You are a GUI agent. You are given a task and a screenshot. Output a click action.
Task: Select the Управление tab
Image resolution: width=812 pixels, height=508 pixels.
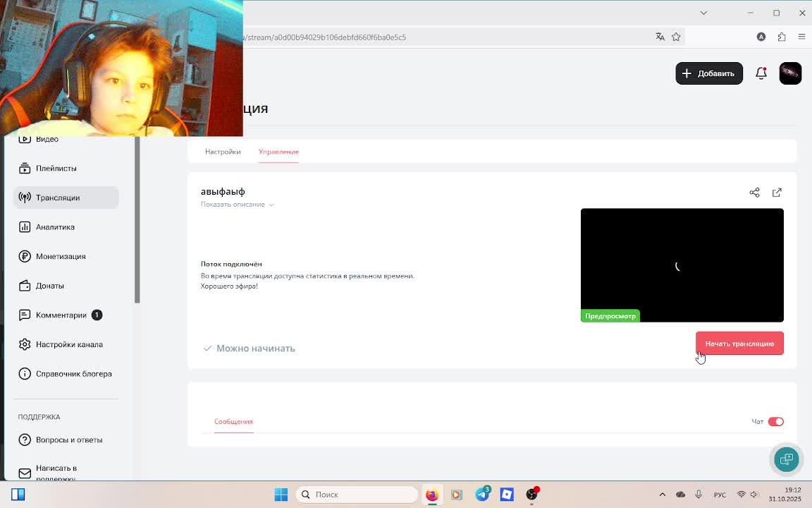tap(278, 152)
